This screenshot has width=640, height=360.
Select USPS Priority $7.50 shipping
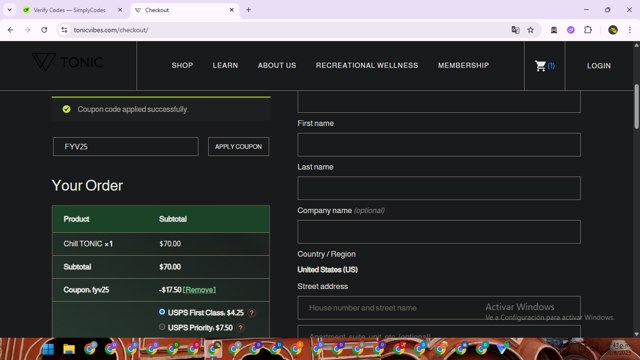coord(162,327)
